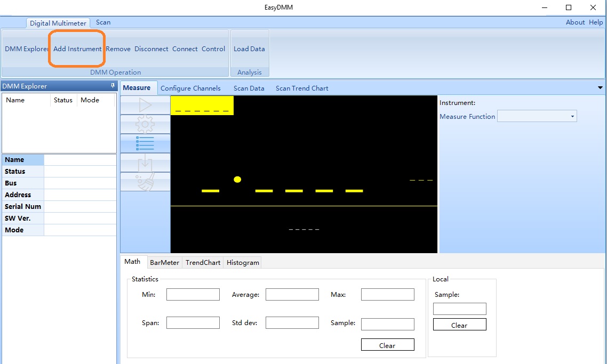Viewport: 607px width, 364px height.
Task: Select the list view icon
Action: [145, 144]
